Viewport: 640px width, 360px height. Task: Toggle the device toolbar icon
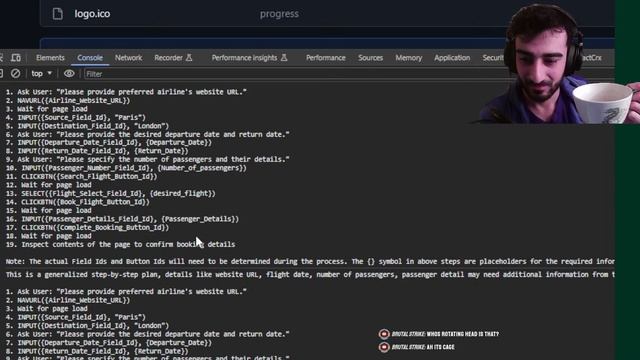pyautogui.click(x=16, y=58)
